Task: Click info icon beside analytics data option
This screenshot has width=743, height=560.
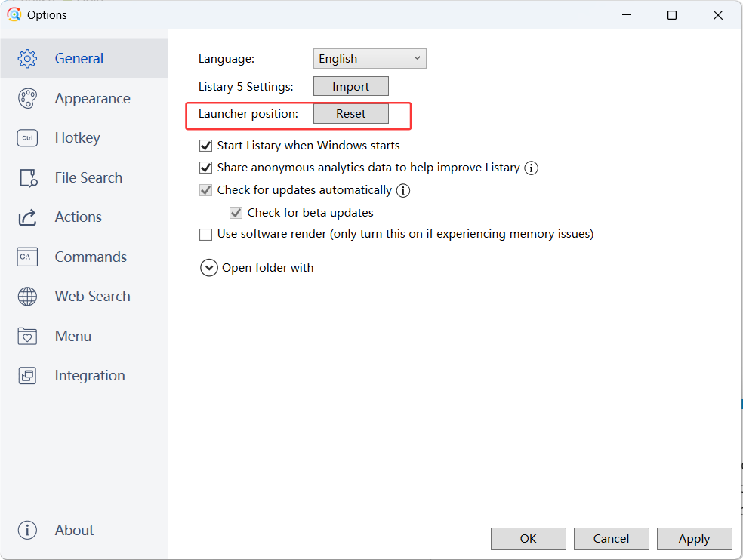Action: pos(531,168)
